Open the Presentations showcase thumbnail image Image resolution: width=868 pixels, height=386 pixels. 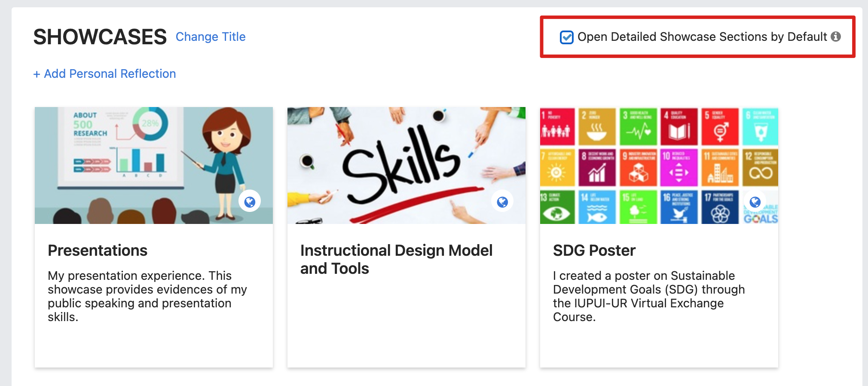pyautogui.click(x=154, y=165)
